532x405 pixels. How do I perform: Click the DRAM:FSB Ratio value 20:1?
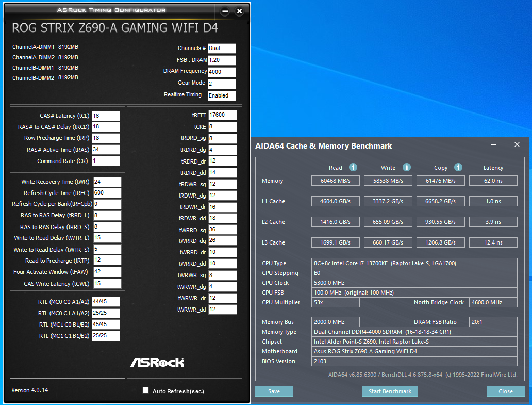pos(493,322)
